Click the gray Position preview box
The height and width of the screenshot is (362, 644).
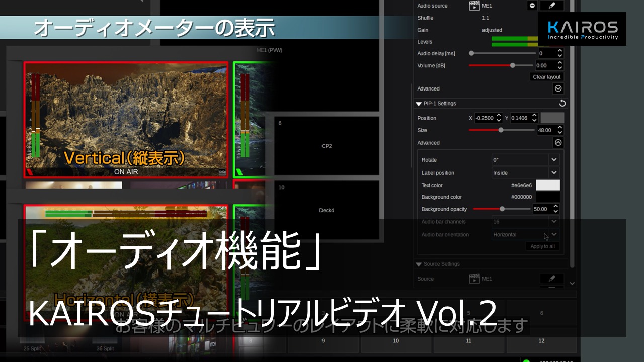click(552, 118)
